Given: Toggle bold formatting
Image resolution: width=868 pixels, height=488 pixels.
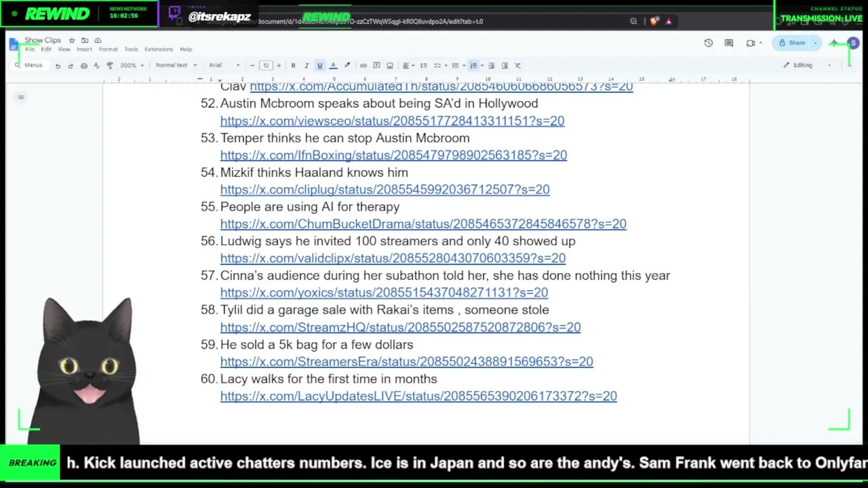Looking at the screenshot, I should pyautogui.click(x=293, y=66).
